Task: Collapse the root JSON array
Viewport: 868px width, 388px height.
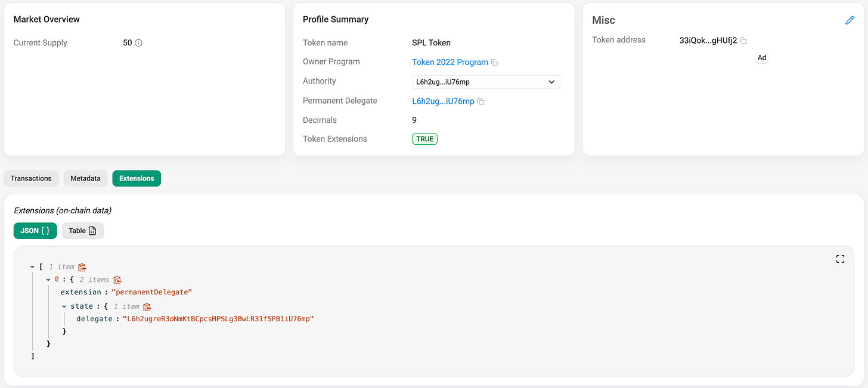Action: click(x=32, y=267)
